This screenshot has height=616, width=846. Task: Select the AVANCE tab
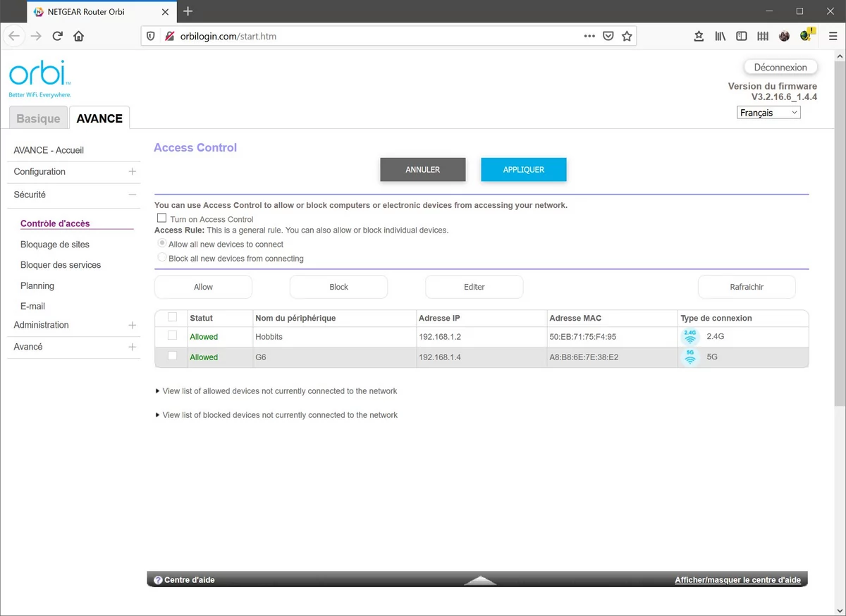tap(99, 118)
